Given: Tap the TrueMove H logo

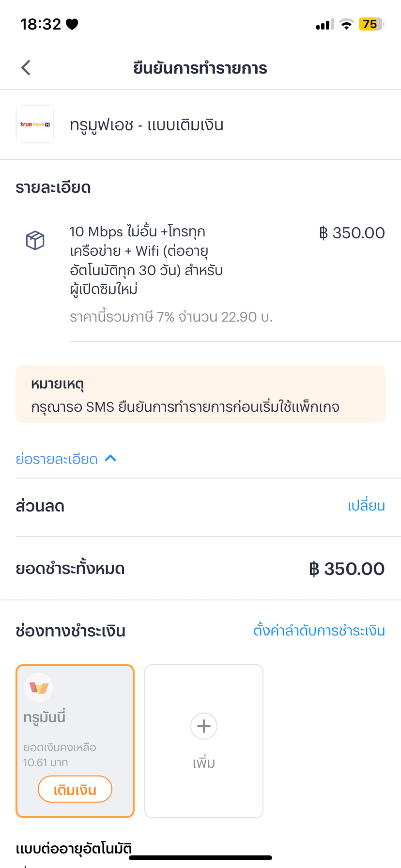Looking at the screenshot, I should pyautogui.click(x=35, y=124).
